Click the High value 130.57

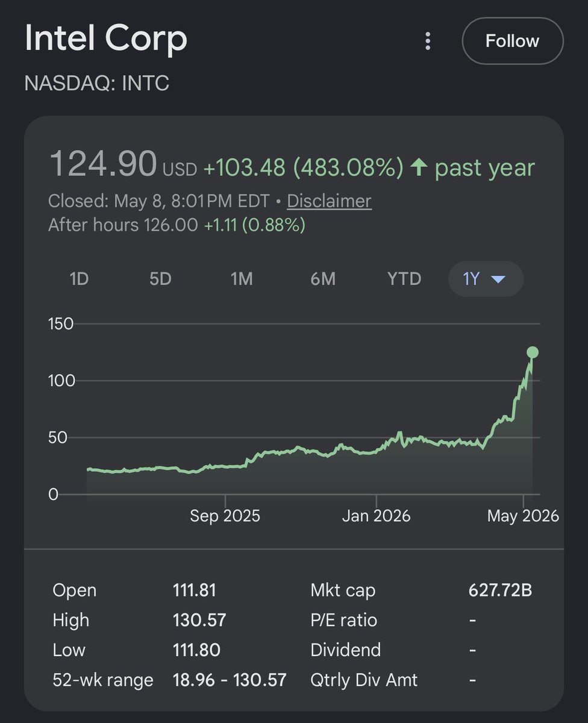tap(199, 620)
